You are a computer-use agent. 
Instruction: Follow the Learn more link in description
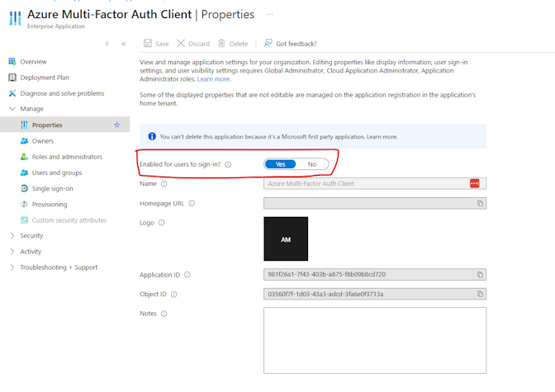pyautogui.click(x=214, y=79)
